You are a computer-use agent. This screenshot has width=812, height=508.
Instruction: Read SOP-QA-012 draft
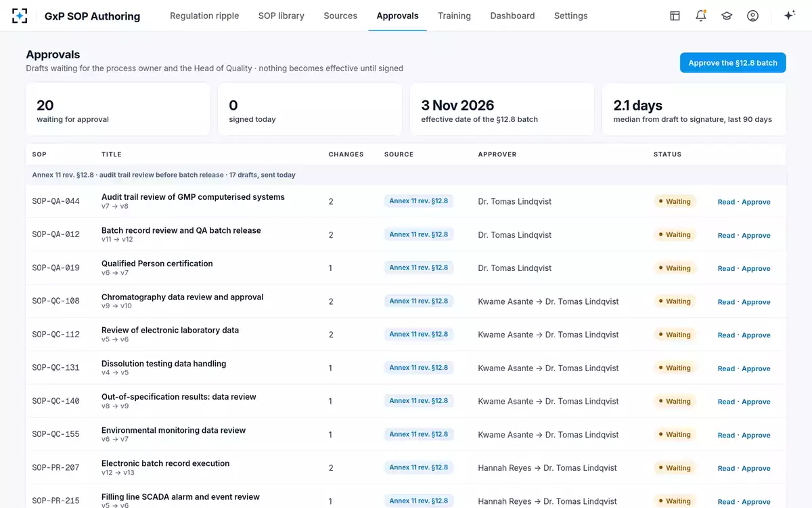click(x=726, y=235)
